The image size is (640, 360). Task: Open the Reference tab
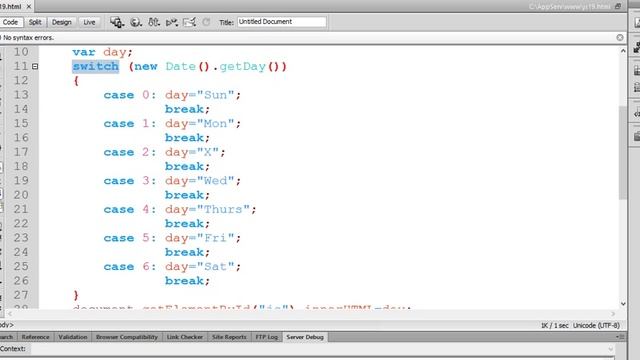point(36,337)
